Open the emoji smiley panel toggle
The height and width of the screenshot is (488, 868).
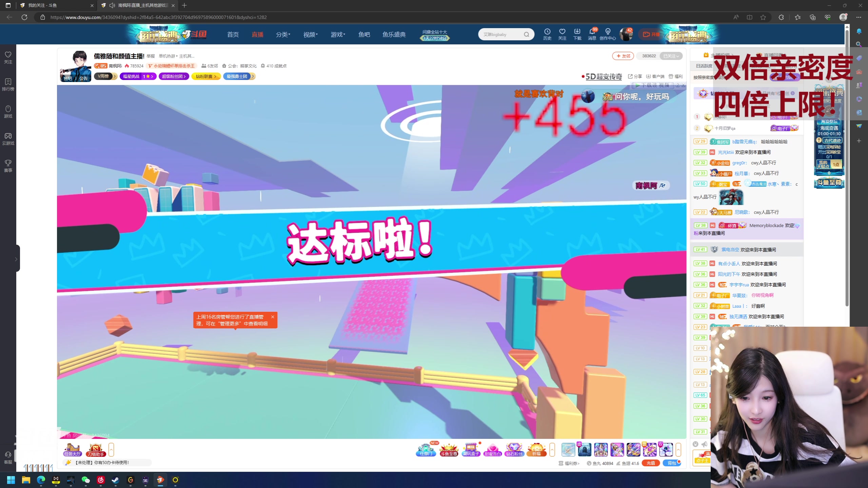click(x=695, y=444)
